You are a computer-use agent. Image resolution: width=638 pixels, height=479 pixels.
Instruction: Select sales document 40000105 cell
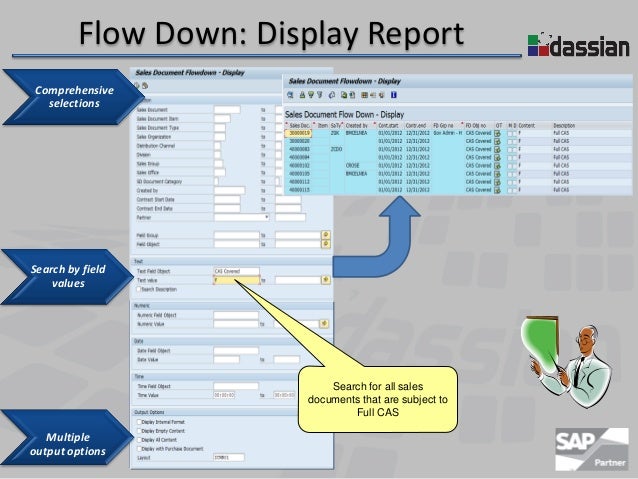pos(299,174)
